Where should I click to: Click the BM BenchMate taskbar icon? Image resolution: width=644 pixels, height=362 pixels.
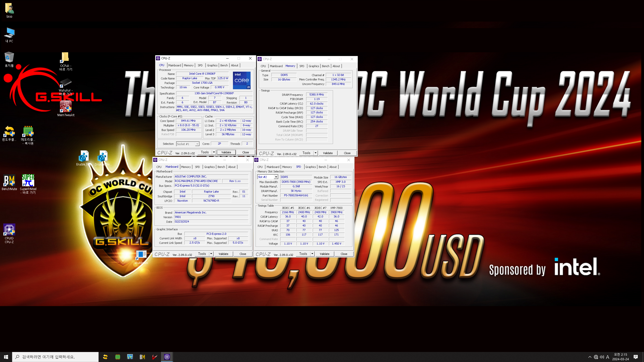(x=142, y=357)
